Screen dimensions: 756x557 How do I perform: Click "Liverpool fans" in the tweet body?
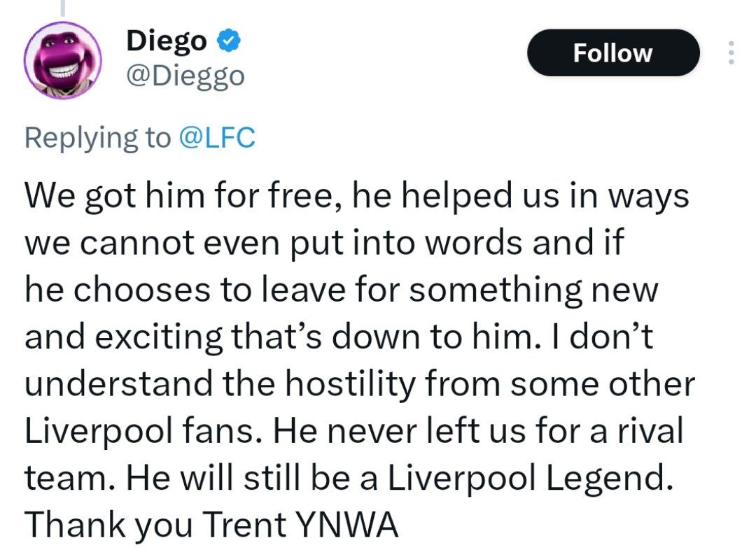point(137,432)
